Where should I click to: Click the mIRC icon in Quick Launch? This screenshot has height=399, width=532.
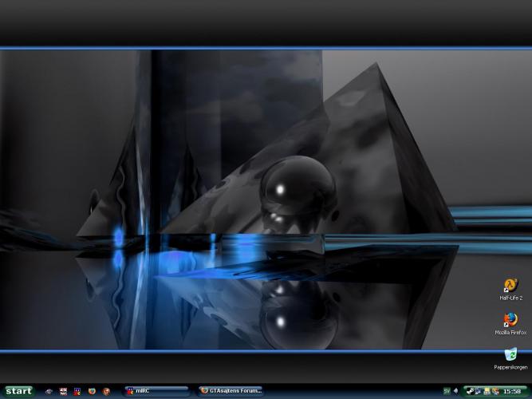tap(77, 391)
